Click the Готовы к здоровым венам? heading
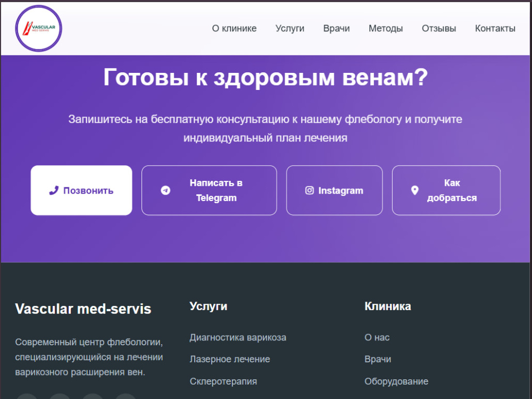 tap(265, 77)
